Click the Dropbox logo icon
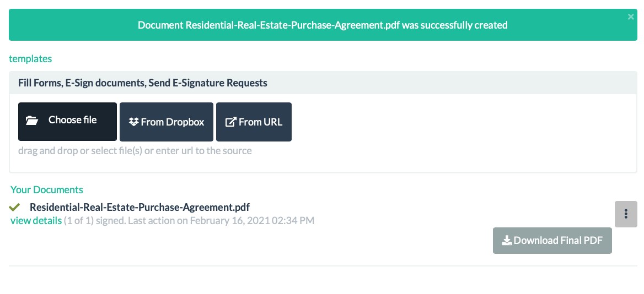Image resolution: width=644 pixels, height=294 pixels. pyautogui.click(x=133, y=122)
